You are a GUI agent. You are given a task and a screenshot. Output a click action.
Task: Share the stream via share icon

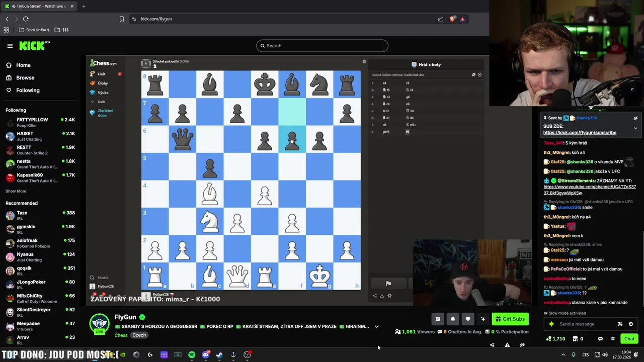tap(492, 345)
